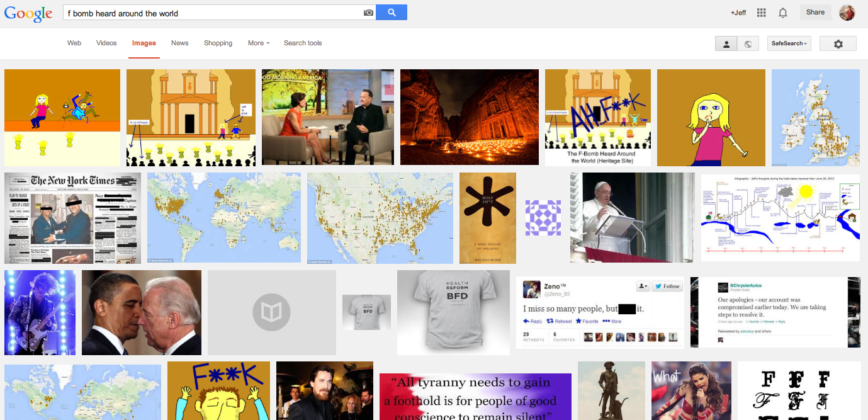Viewport: 868px width, 420px height.
Task: Switch to global results view
Action: click(x=748, y=43)
